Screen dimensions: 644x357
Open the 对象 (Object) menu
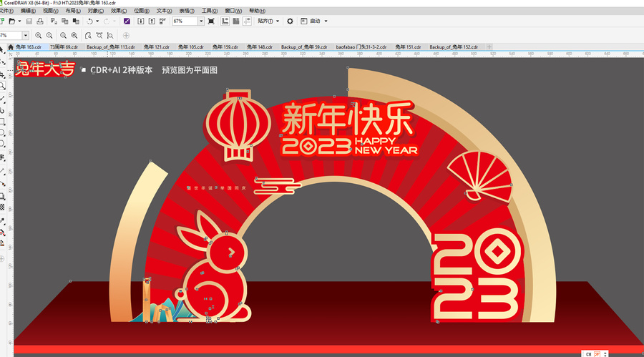pyautogui.click(x=96, y=11)
